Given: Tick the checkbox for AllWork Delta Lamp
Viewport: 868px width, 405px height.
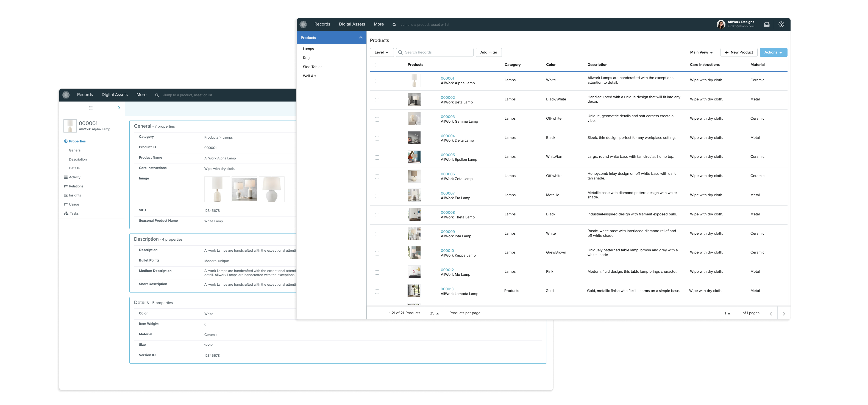Looking at the screenshot, I should [377, 138].
